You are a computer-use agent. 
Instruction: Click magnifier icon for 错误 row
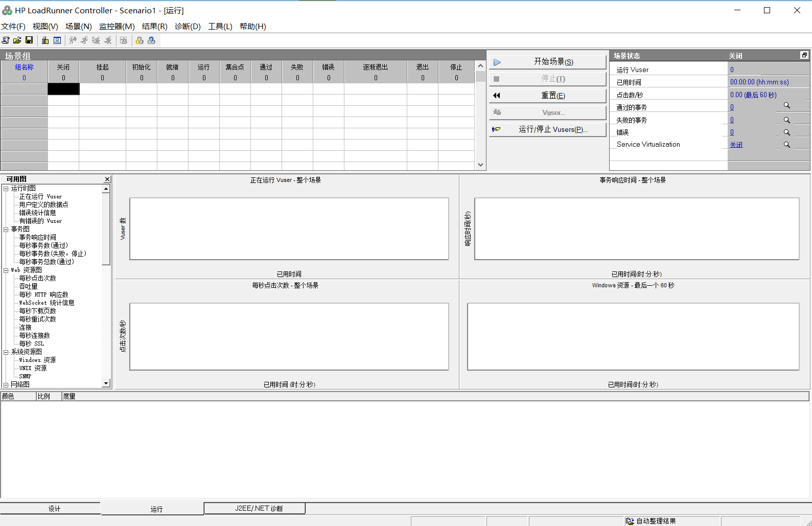coord(787,132)
